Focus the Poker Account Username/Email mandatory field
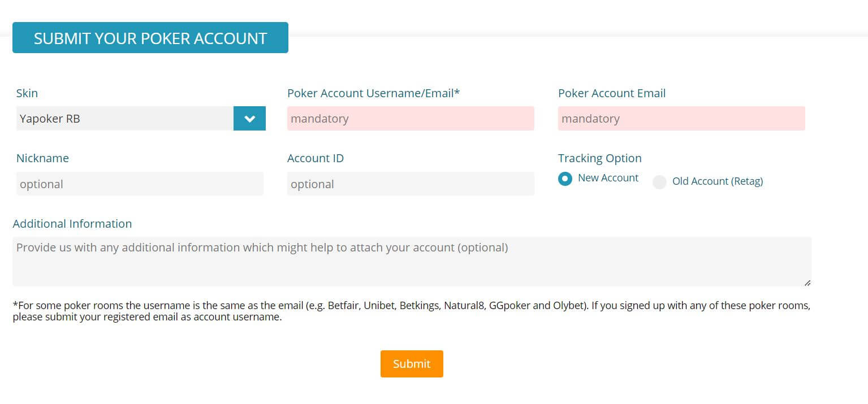This screenshot has height=404, width=868. [411, 119]
